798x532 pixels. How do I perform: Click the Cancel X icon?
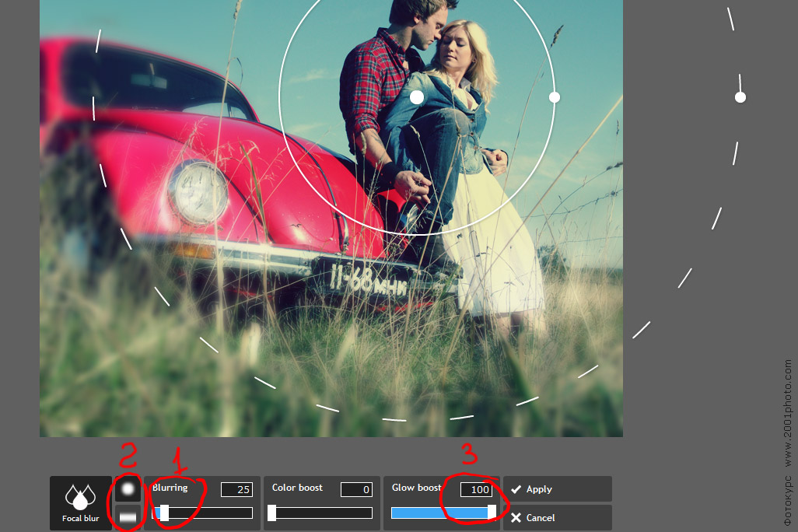tap(516, 518)
